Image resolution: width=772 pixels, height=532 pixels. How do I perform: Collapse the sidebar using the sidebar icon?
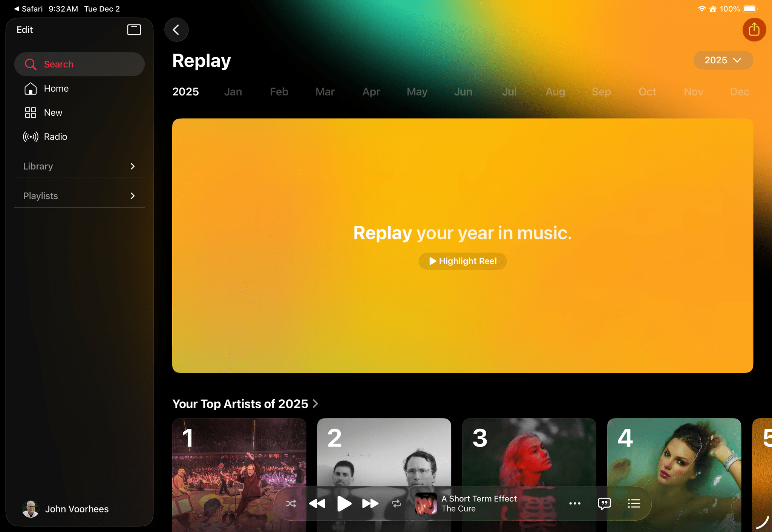point(134,29)
